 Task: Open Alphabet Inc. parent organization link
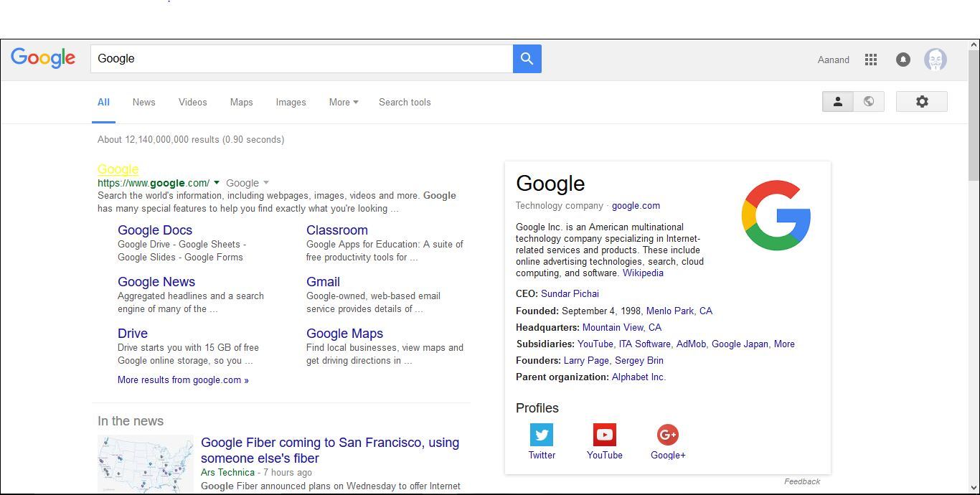[x=639, y=377]
